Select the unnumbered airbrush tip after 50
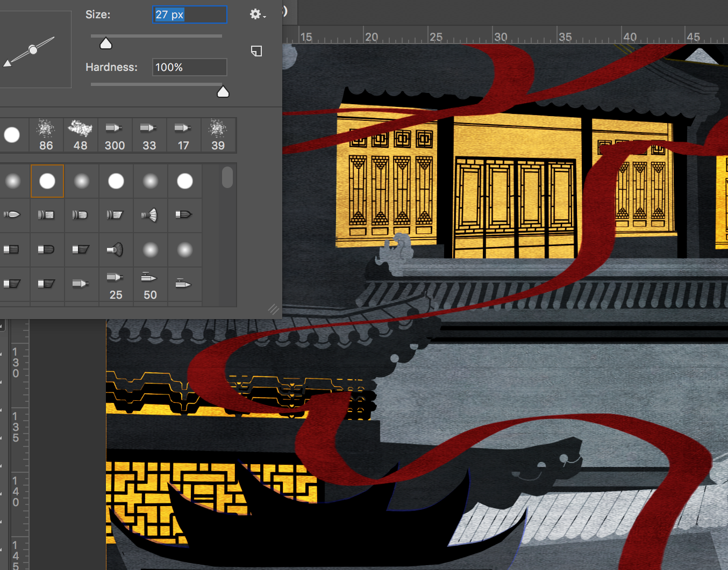Image resolution: width=728 pixels, height=570 pixels. click(184, 284)
